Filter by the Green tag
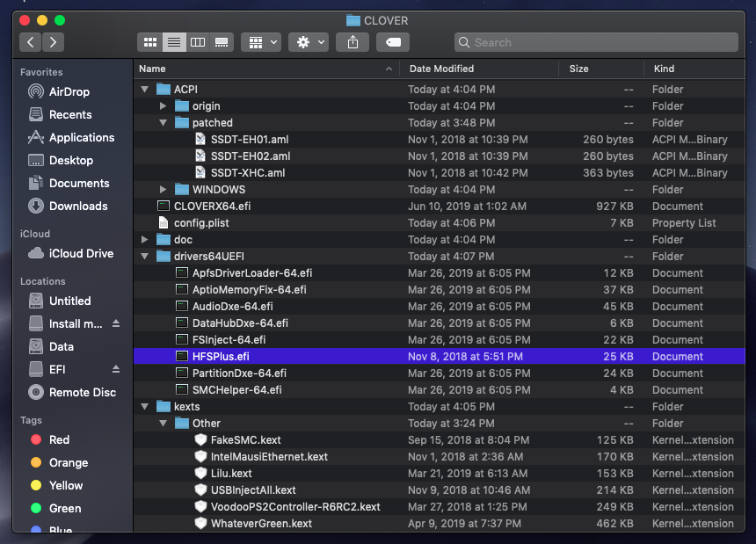This screenshot has width=756, height=544. pyautogui.click(x=64, y=508)
